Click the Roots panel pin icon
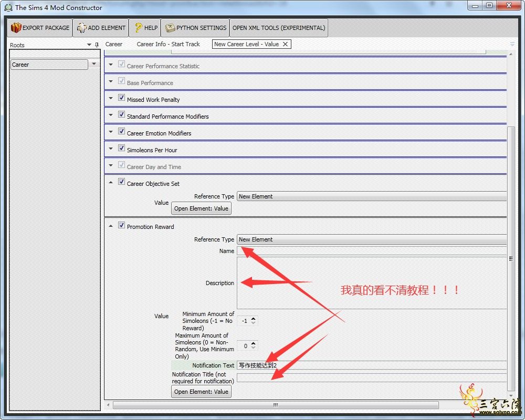525x420 pixels. (97, 45)
